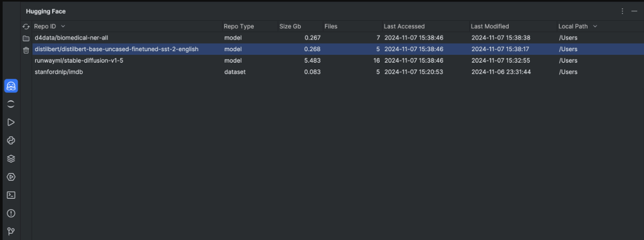Viewport: 644px width, 240px height.
Task: Expand the Local Path column chevron
Action: 595,27
